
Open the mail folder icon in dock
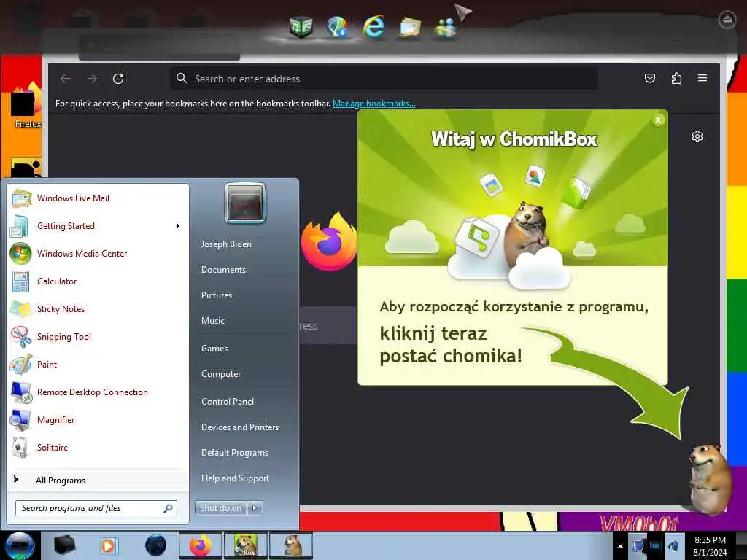pos(410,27)
